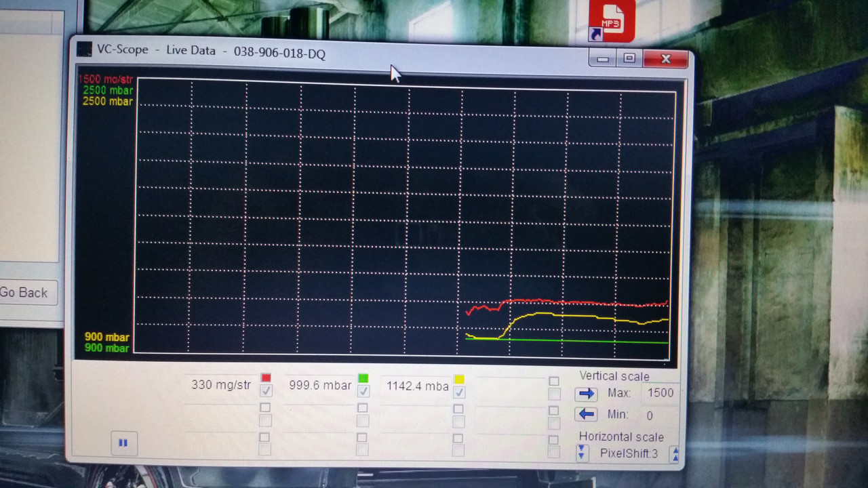Click the 330 mg/str value field

tap(221, 385)
